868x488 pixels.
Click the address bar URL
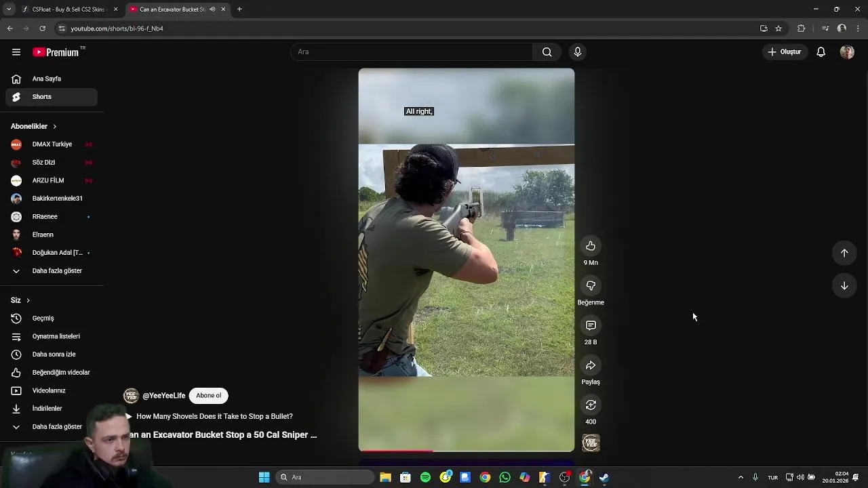click(x=117, y=28)
